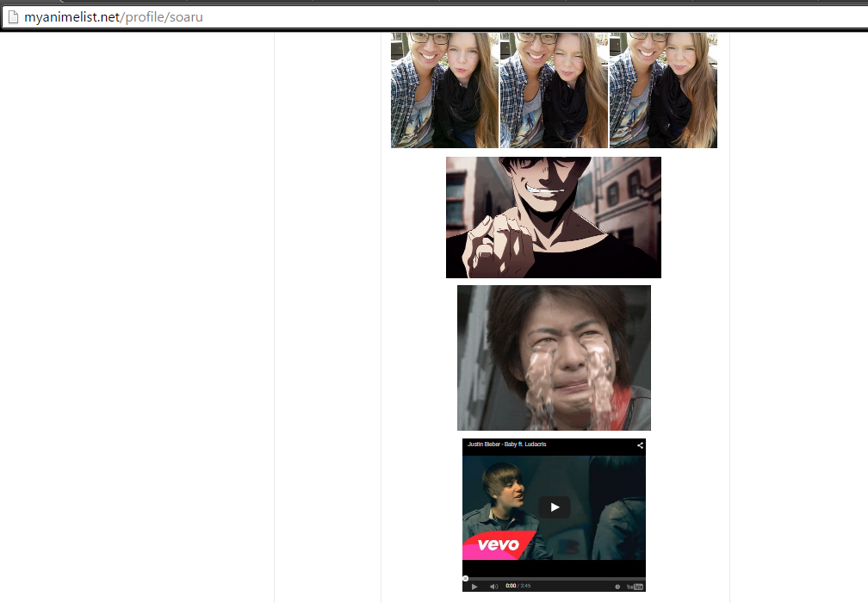
Task: Click the video info icon beside the YouTube logo
Action: (617, 587)
